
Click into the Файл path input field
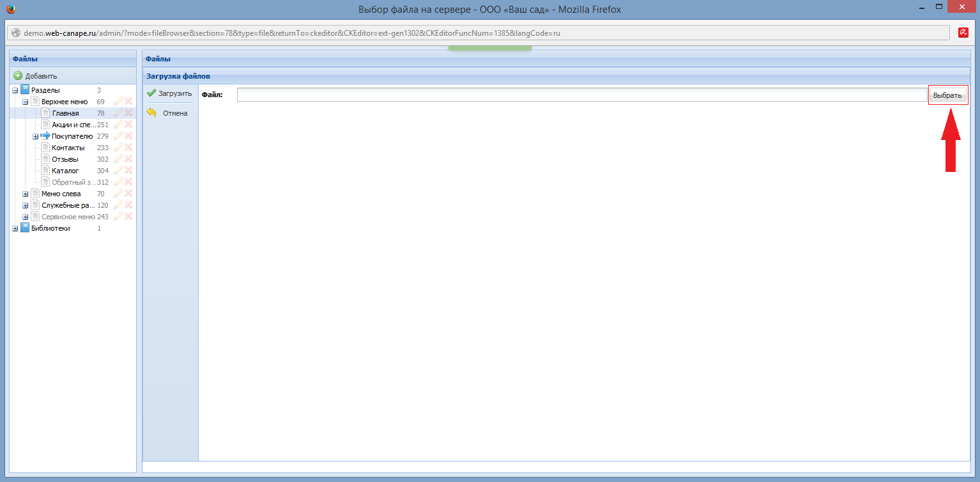click(581, 95)
